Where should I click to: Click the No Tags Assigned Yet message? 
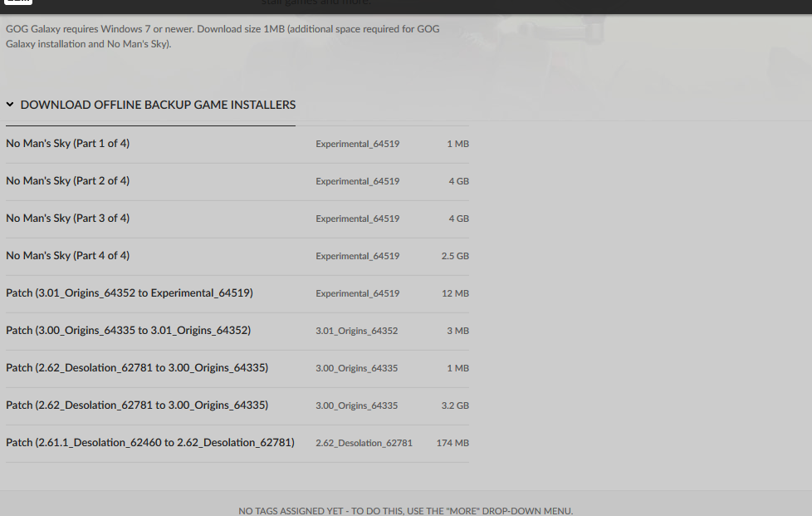tap(405, 511)
